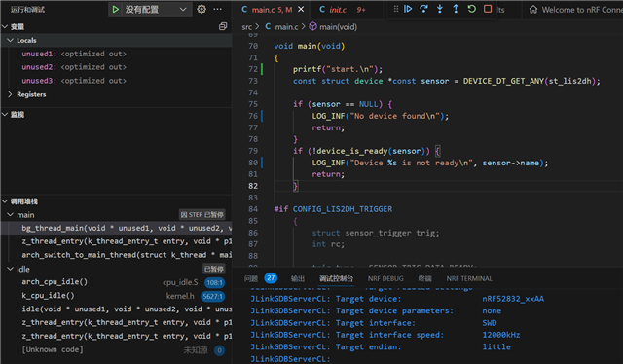The width and height of the screenshot is (623, 364).
Task: Open launch.json via gear icon
Action: 202,9
